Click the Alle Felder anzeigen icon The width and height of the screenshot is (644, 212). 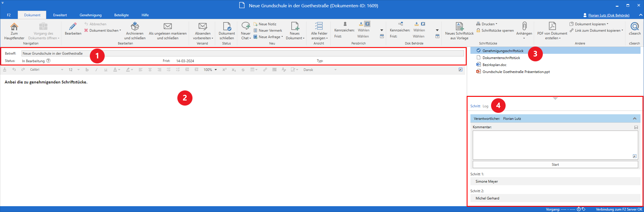319,27
